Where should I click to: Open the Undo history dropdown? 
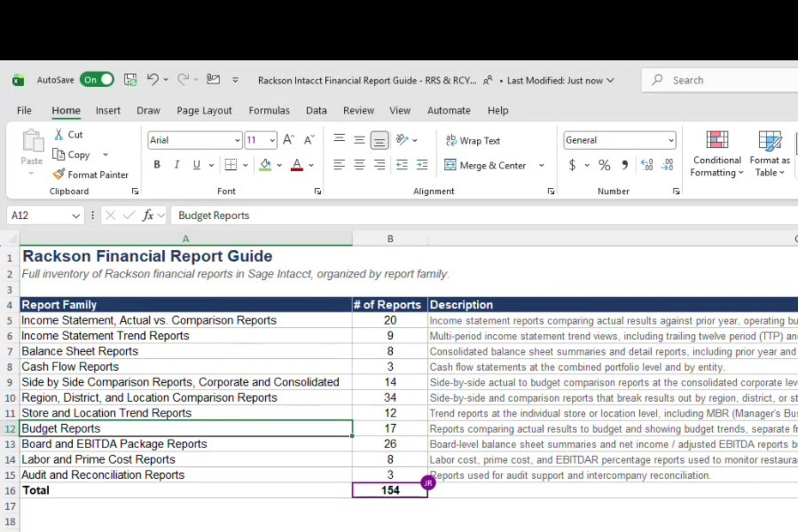[166, 80]
